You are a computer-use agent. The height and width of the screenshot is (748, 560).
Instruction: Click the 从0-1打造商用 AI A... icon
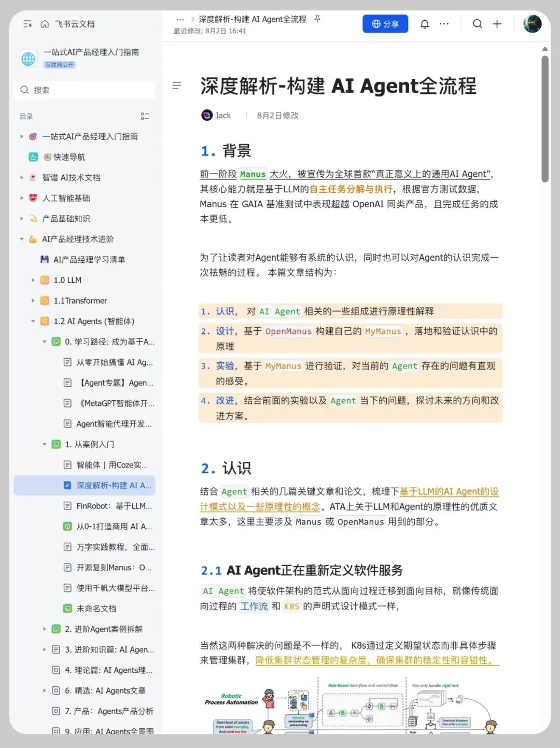click(67, 526)
